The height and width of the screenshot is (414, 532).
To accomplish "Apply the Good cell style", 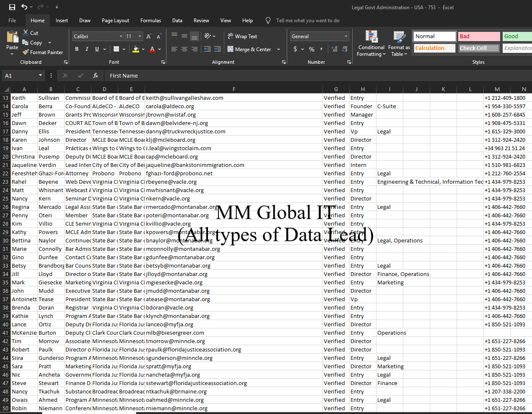I will pos(517,36).
